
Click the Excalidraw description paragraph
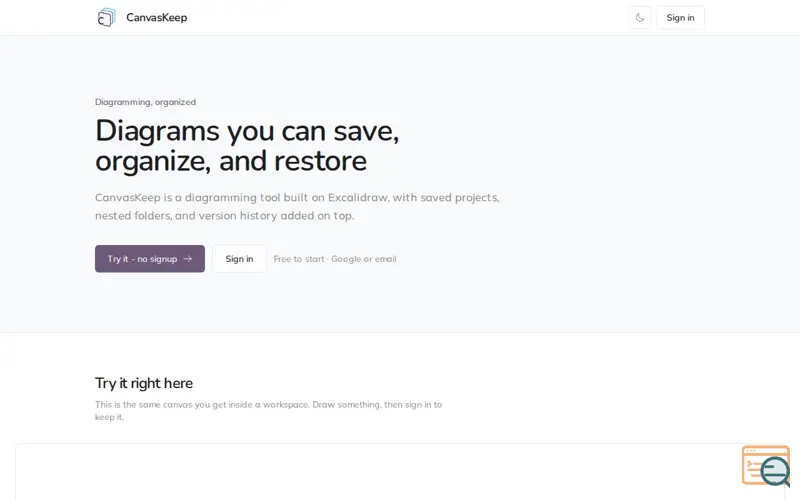[297, 207]
